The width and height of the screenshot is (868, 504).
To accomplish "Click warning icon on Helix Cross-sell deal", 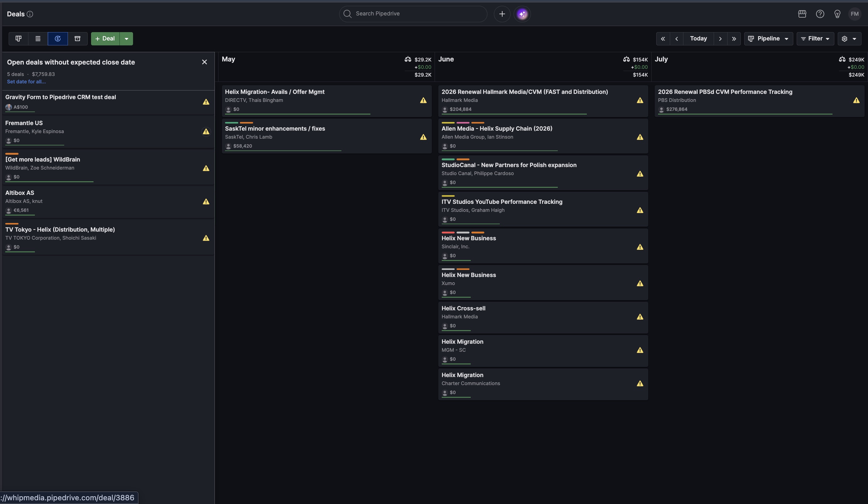I will pyautogui.click(x=640, y=317).
